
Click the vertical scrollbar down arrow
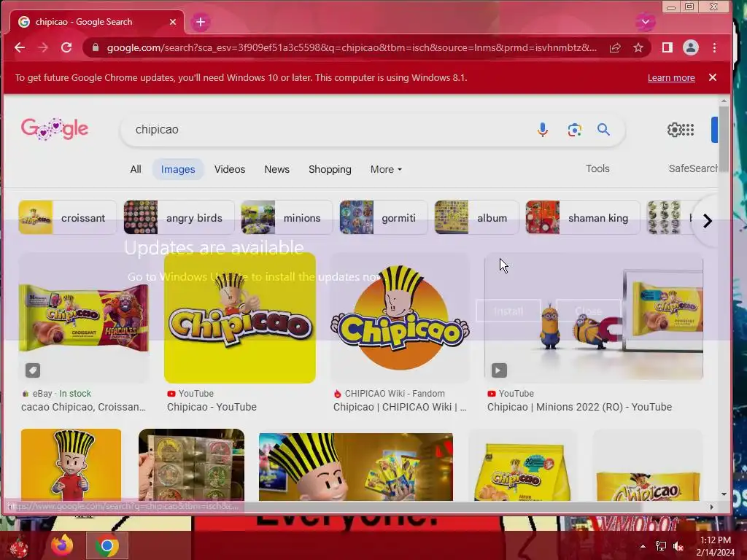coord(724,494)
